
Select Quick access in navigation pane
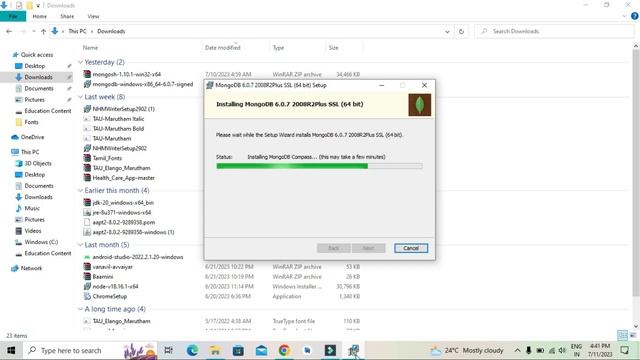37,55
